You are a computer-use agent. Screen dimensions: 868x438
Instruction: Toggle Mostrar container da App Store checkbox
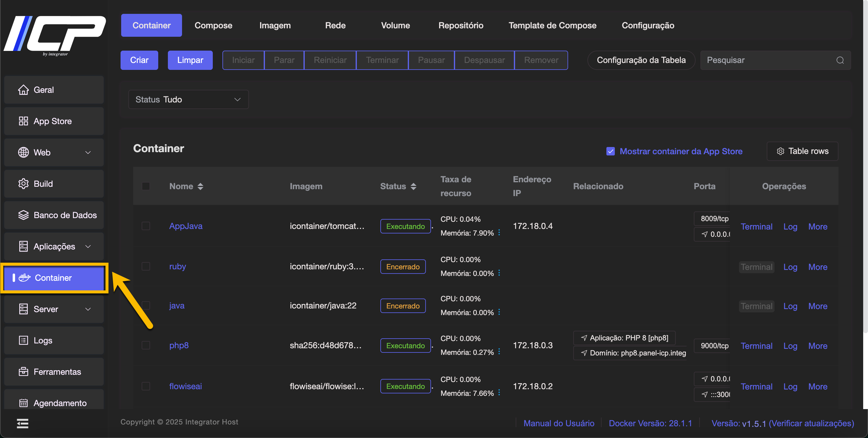pyautogui.click(x=611, y=151)
